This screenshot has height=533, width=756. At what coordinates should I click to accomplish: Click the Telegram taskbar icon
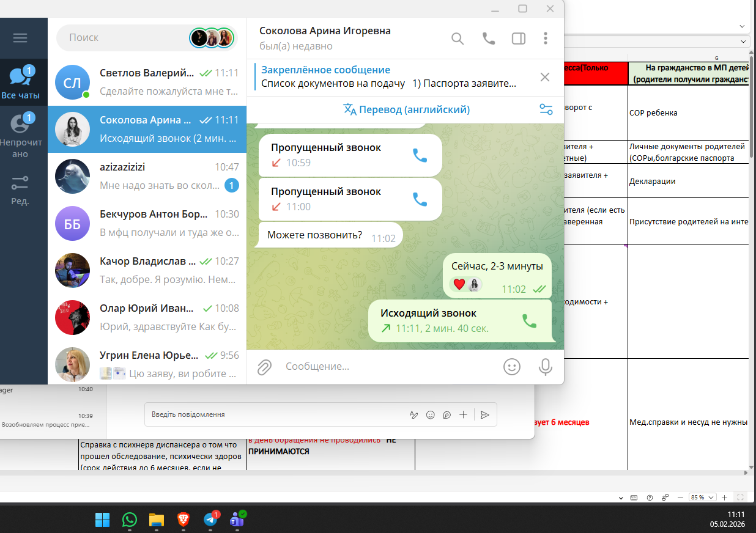(210, 520)
